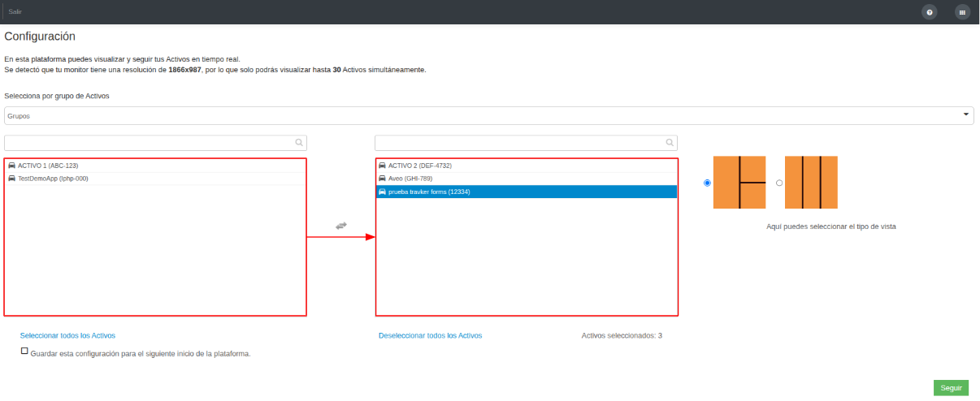Click the green Seguir button
Image resolution: width=980 pixels, height=401 pixels.
coord(951,388)
